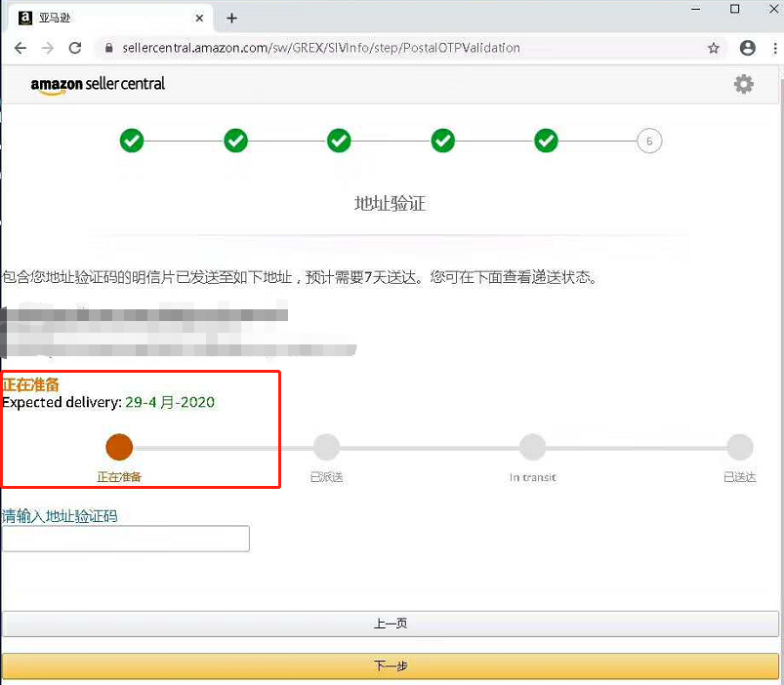
Task: Select the 亚马逊 tab
Action: coord(108,18)
